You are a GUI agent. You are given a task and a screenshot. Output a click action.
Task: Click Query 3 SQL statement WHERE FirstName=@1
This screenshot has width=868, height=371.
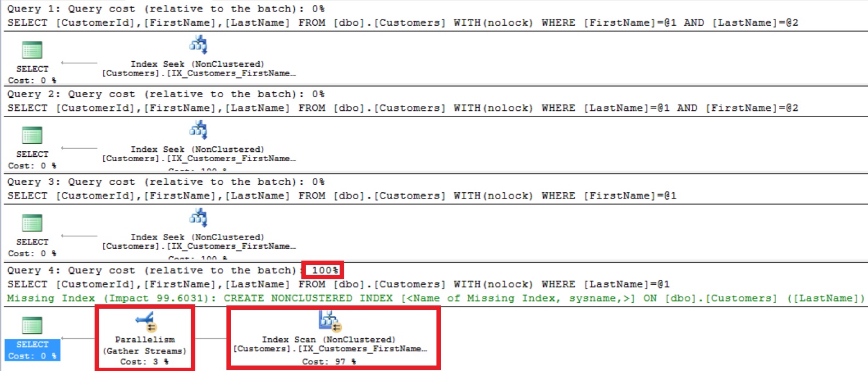[342, 196]
